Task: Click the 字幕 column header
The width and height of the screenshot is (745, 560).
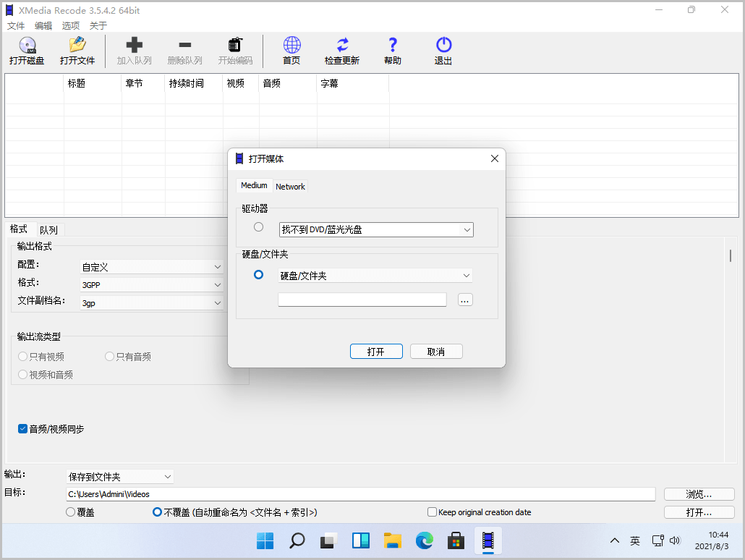Action: [353, 84]
